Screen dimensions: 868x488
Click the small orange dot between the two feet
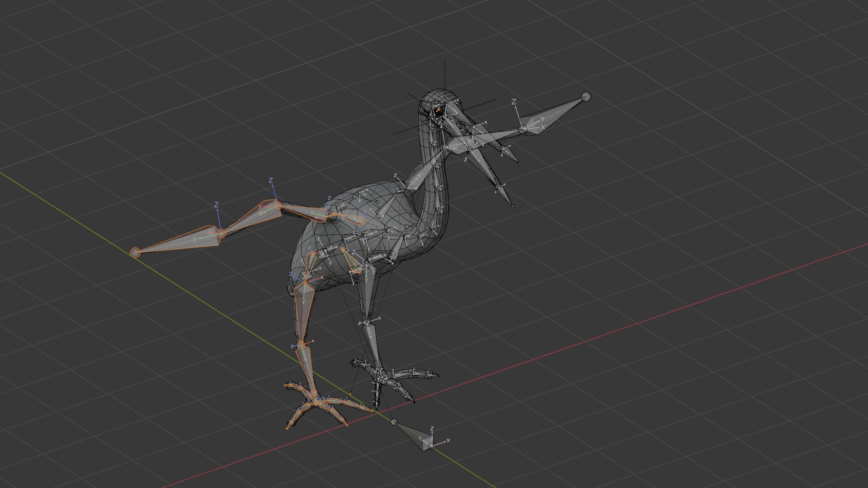[x=350, y=394]
